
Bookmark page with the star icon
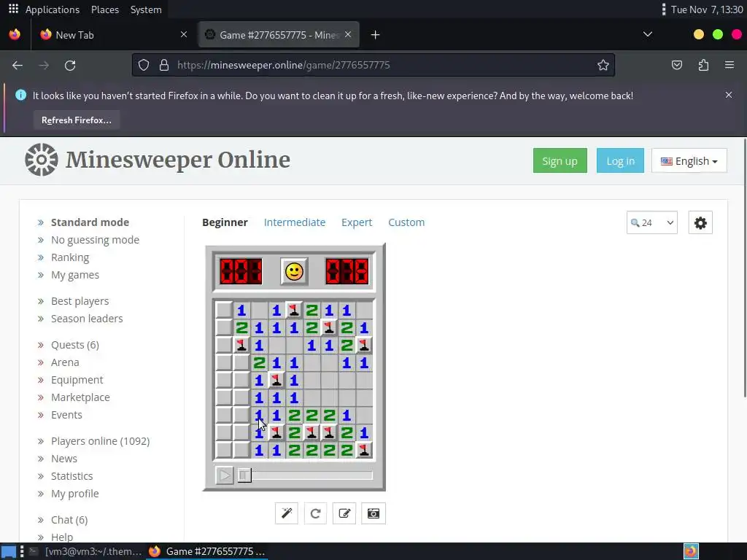click(x=603, y=65)
